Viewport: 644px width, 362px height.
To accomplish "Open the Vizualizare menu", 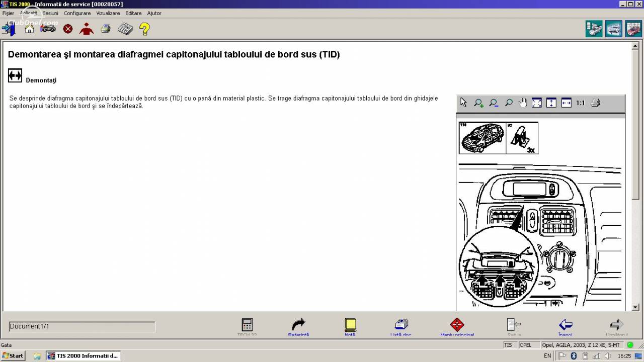I will tap(108, 13).
